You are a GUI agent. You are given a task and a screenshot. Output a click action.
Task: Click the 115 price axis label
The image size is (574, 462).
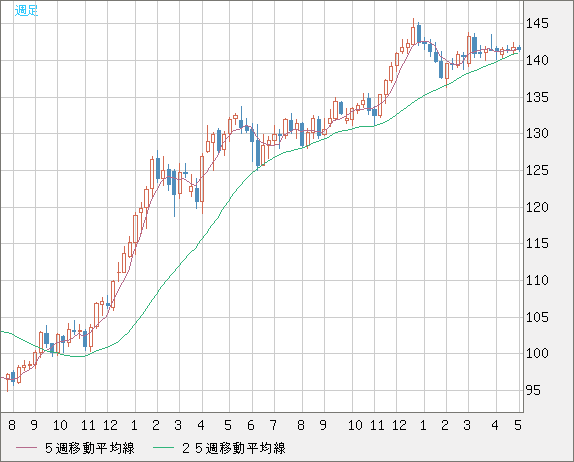click(x=537, y=243)
